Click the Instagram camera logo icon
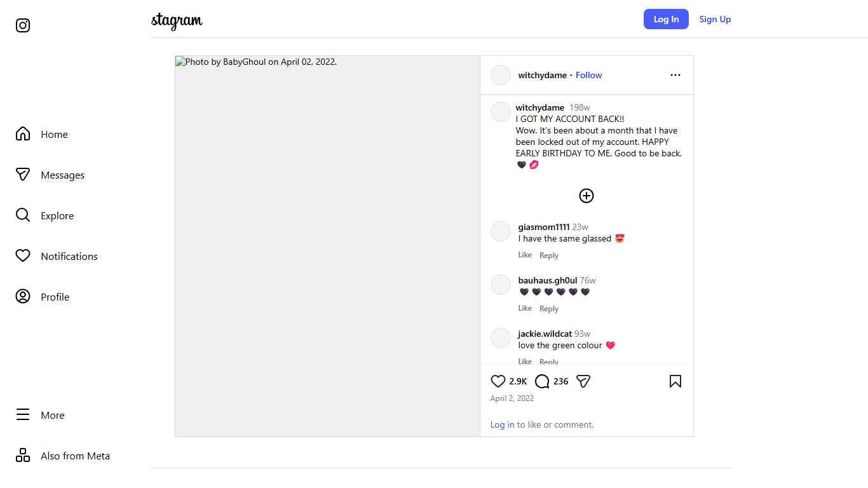Screen dimensions: 868x488 click(23, 25)
